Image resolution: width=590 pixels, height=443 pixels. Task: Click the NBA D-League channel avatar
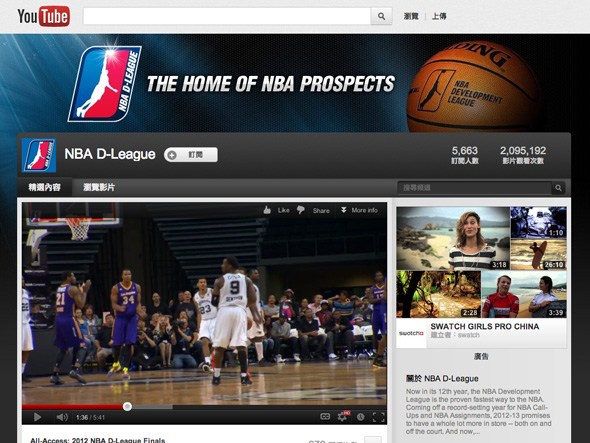pyautogui.click(x=39, y=155)
